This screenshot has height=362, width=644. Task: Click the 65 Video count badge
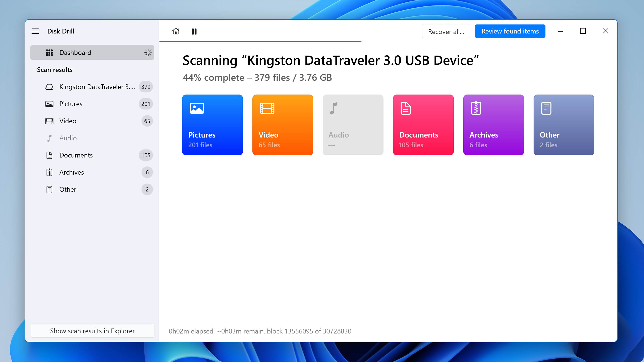(147, 121)
